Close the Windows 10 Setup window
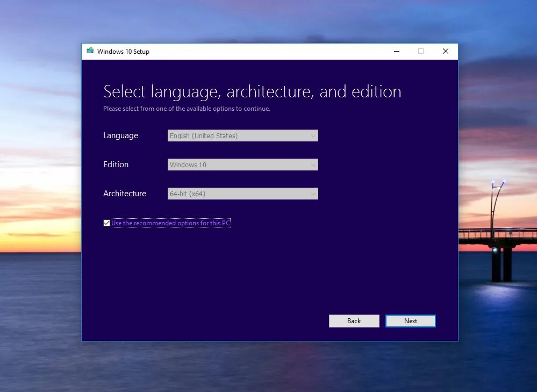The height and width of the screenshot is (392, 537). pyautogui.click(x=446, y=52)
